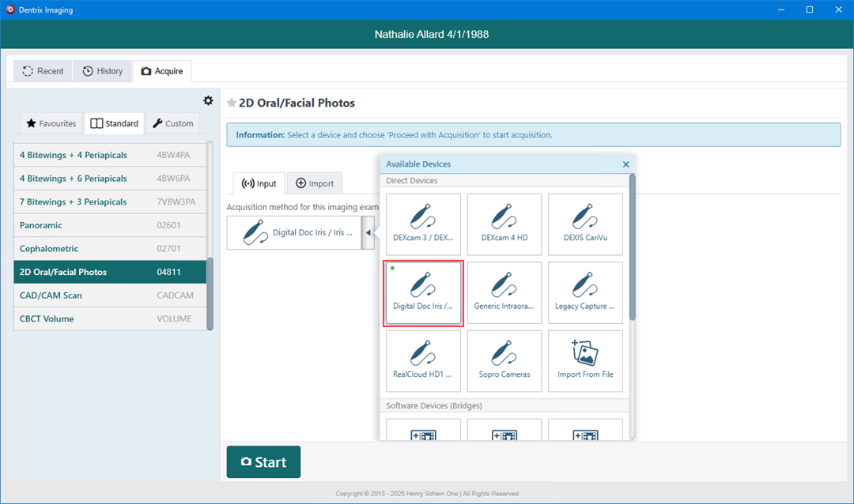The image size is (854, 504).
Task: Open the Import tab
Action: pos(315,183)
